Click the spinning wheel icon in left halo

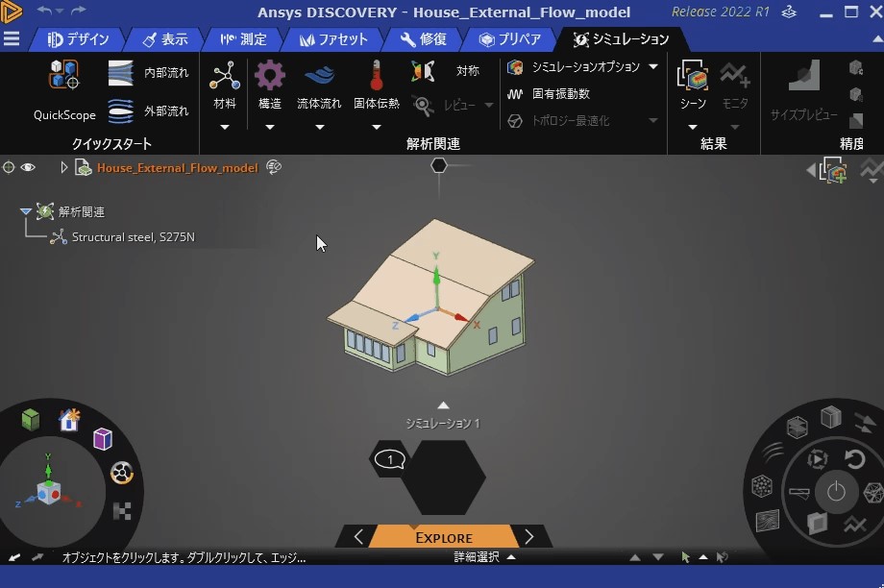122,473
